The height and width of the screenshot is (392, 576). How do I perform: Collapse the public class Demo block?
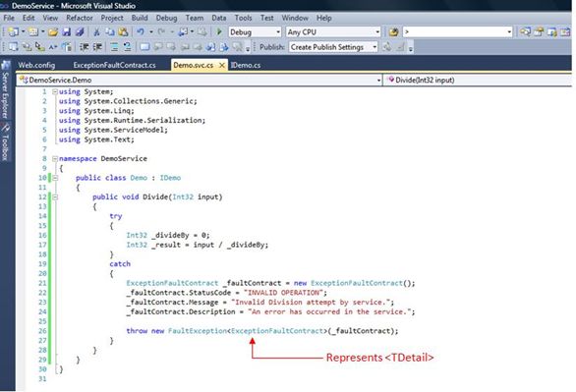pos(55,178)
